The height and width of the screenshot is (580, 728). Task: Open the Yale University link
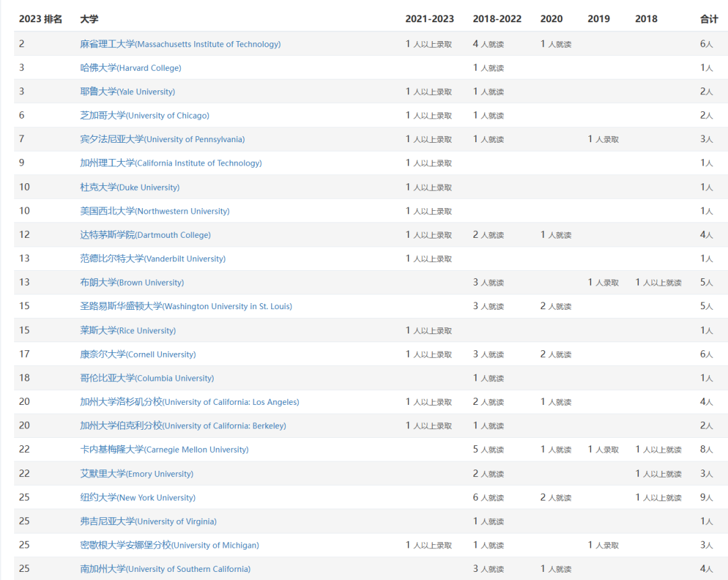click(x=127, y=92)
